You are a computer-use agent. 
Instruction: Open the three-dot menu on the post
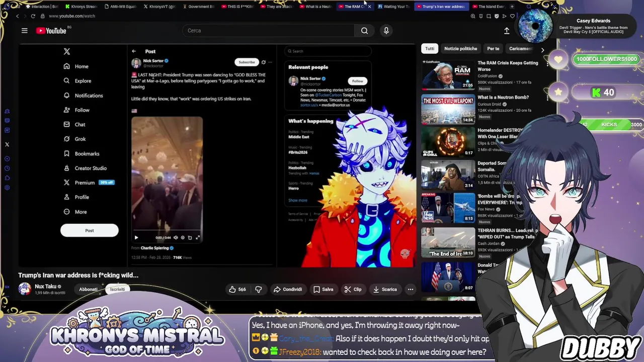coord(270,62)
